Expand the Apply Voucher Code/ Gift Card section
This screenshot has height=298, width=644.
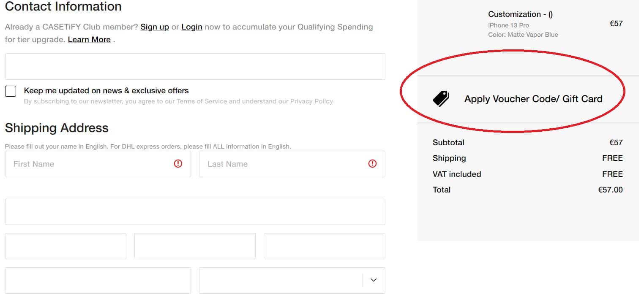click(533, 98)
